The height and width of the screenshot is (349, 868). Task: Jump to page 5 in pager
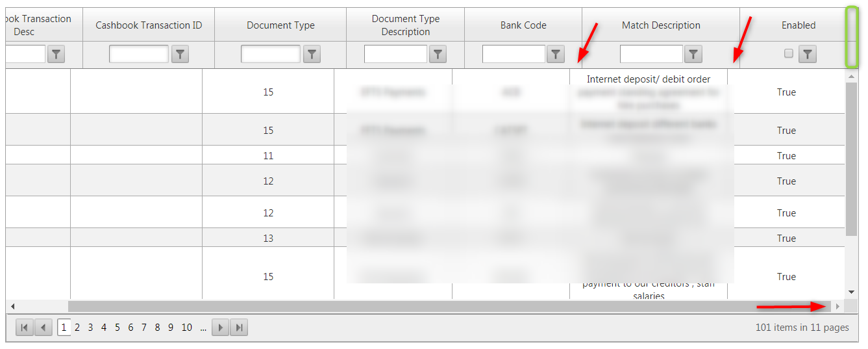point(117,328)
